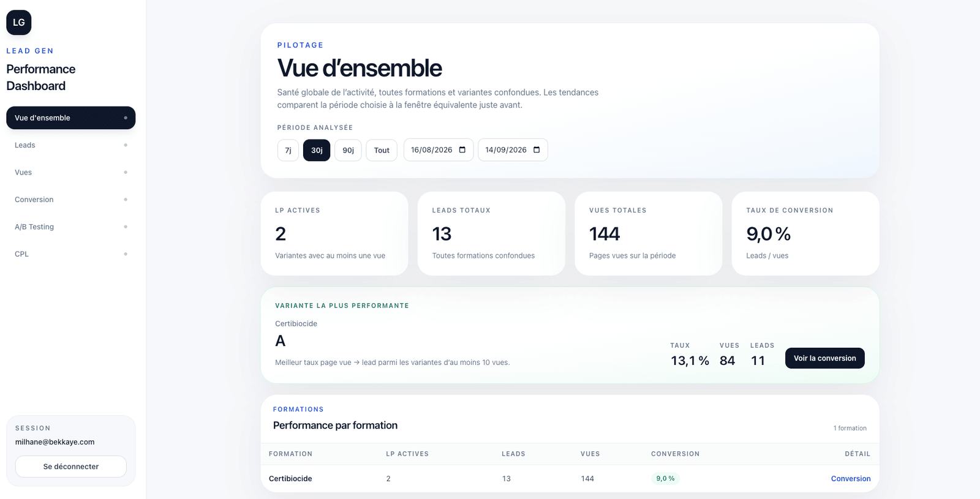Select the Tout period filter
This screenshot has height=499, width=980.
tap(382, 150)
